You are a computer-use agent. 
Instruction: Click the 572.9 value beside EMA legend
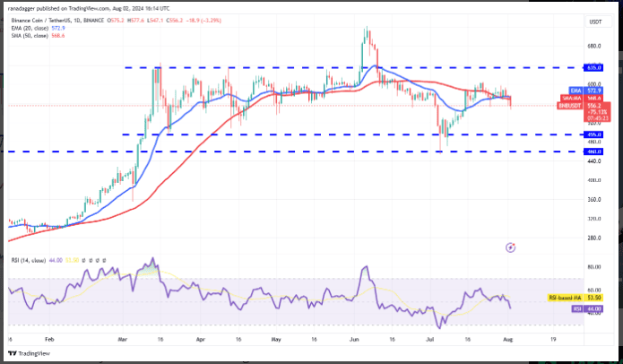point(58,28)
